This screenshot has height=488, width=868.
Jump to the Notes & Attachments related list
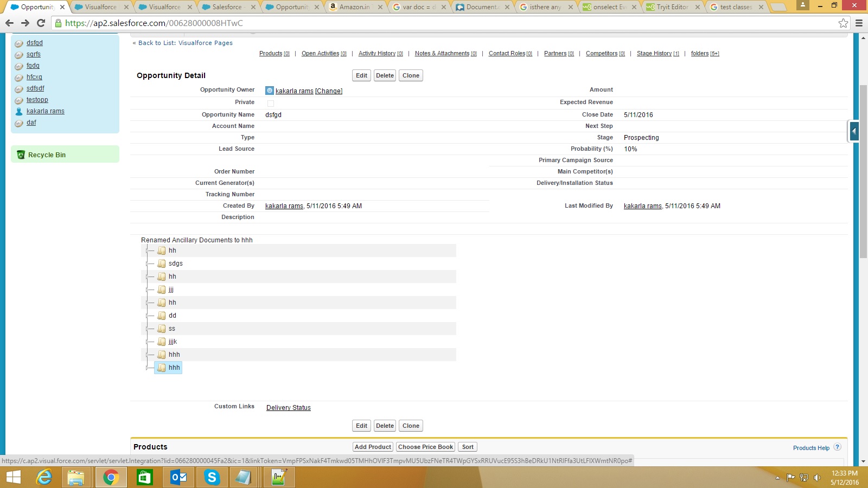446,53
